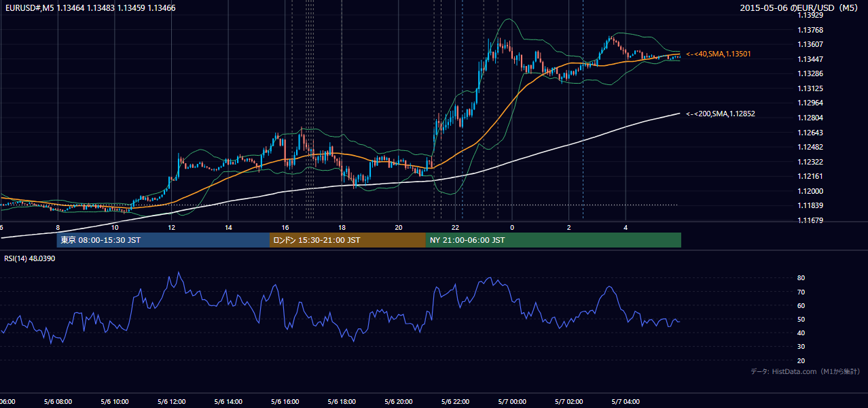
Task: Click price level 1.12000 on the axis
Action: 810,191
